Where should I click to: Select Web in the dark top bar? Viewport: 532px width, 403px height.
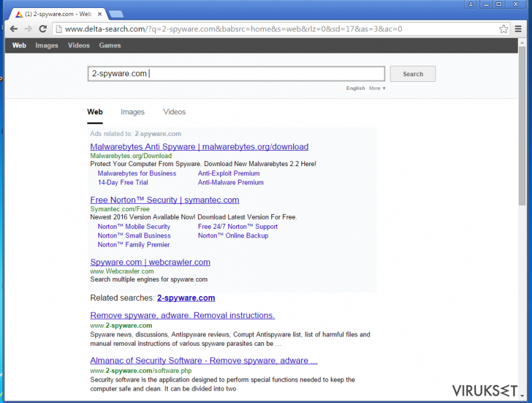[19, 46]
